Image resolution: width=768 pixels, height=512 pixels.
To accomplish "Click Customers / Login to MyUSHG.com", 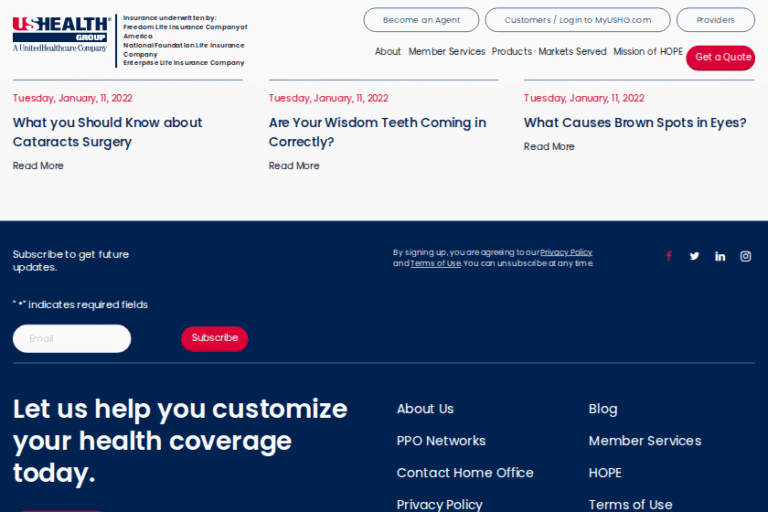I will tap(577, 20).
